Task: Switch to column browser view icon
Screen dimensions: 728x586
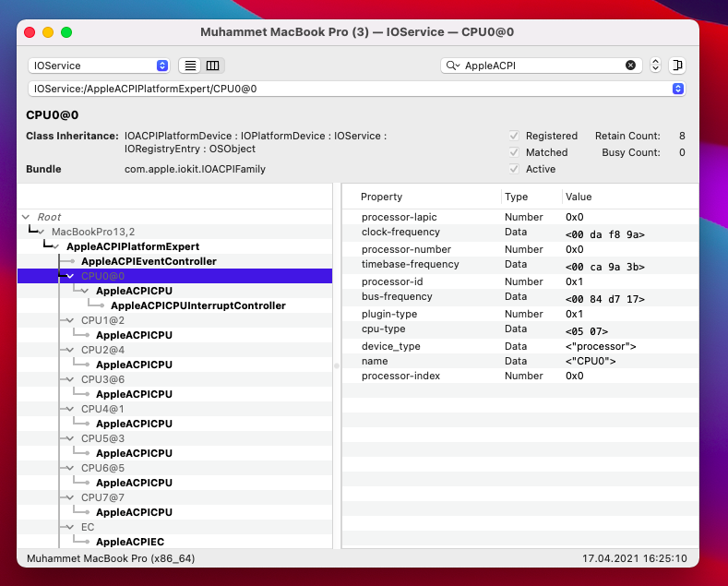Action: click(213, 66)
